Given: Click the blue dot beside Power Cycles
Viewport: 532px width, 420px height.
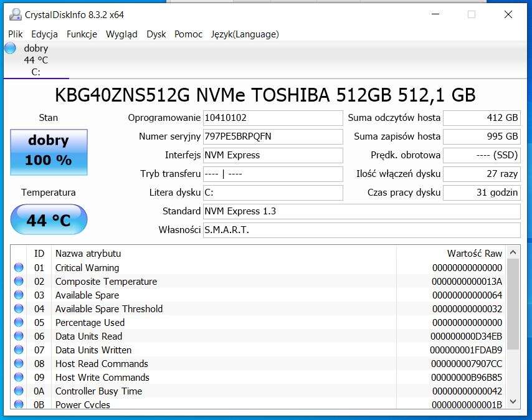Looking at the screenshot, I should click(x=19, y=404).
